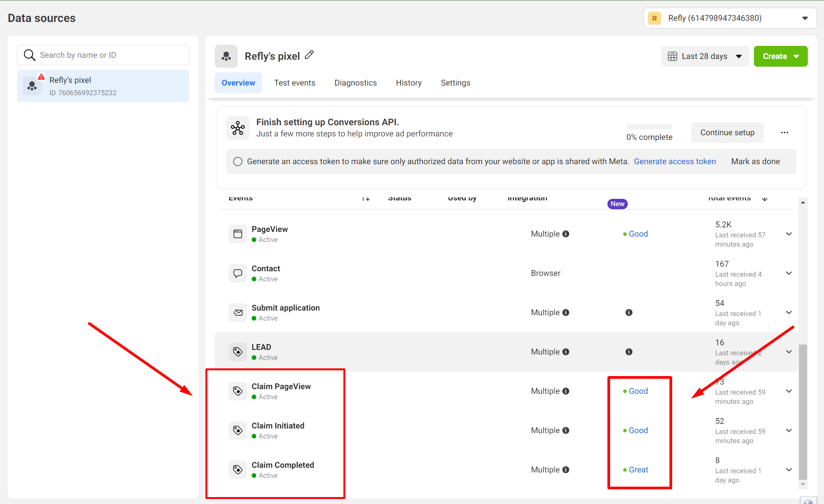Expand the LEAD event row
The width and height of the screenshot is (824, 504).
(x=789, y=352)
